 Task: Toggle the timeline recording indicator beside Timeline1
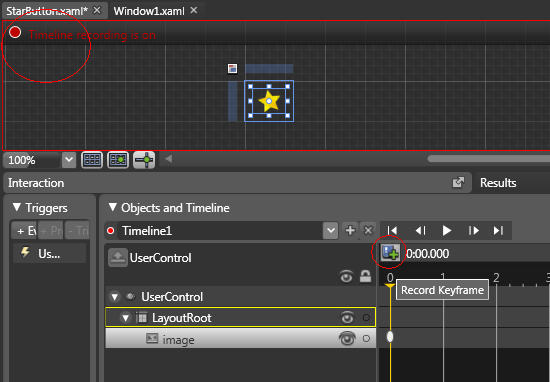(x=111, y=230)
